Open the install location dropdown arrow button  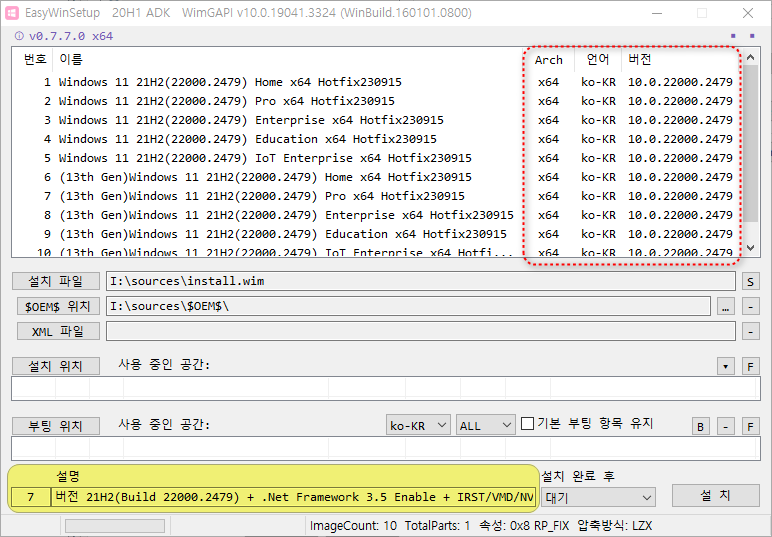click(725, 366)
